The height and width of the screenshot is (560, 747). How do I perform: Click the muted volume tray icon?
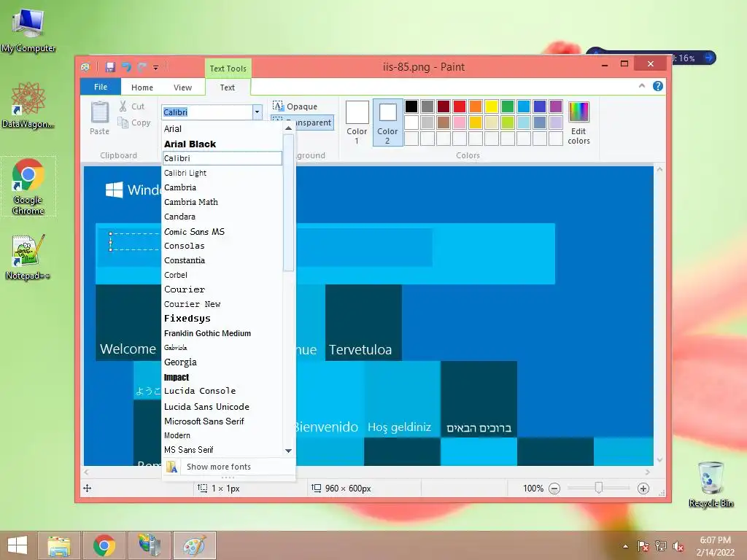(x=678, y=546)
